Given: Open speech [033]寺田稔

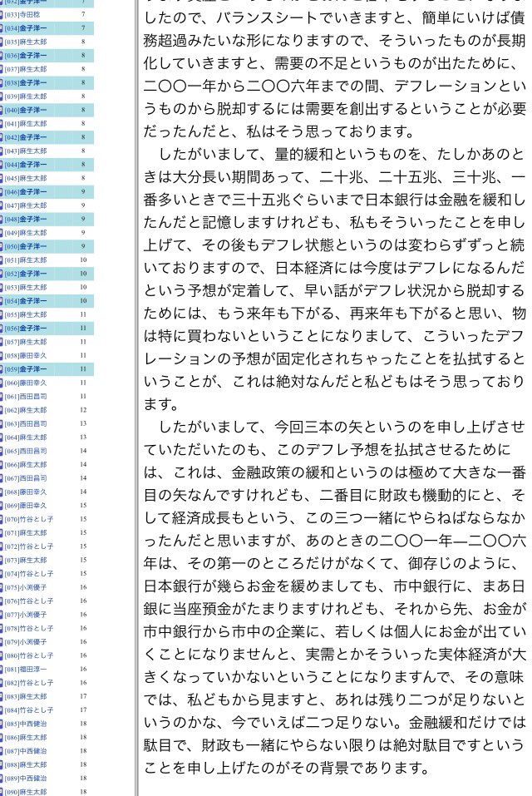Looking at the screenshot, I should [22, 15].
